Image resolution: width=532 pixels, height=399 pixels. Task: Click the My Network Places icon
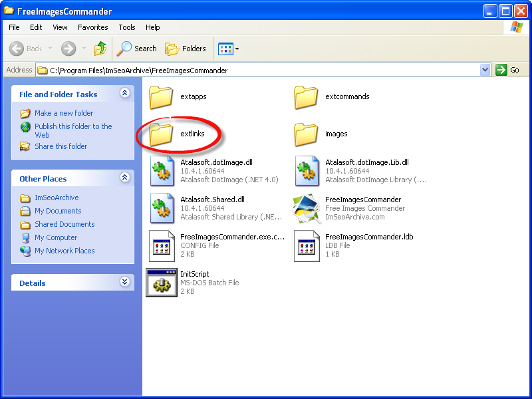pyautogui.click(x=25, y=251)
